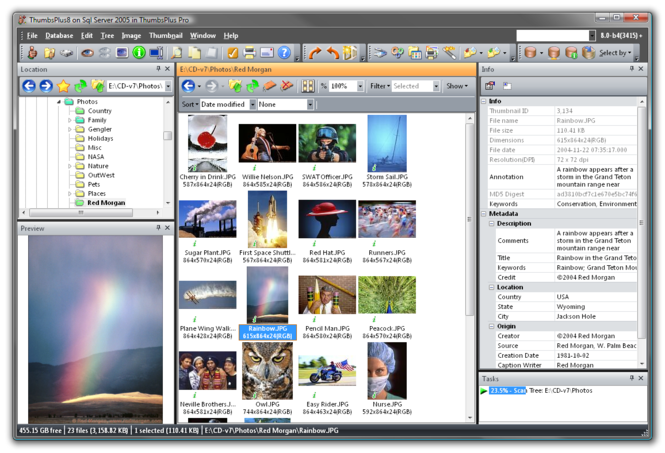This screenshot has width=665, height=453.
Task: Collapse the Origin group in Info panel
Action: pos(492,326)
